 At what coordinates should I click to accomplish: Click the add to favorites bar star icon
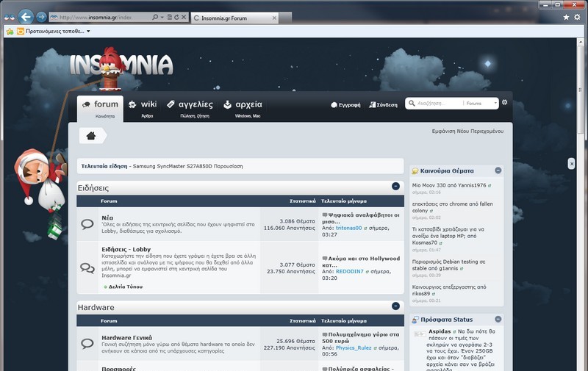pyautogui.click(x=10, y=31)
